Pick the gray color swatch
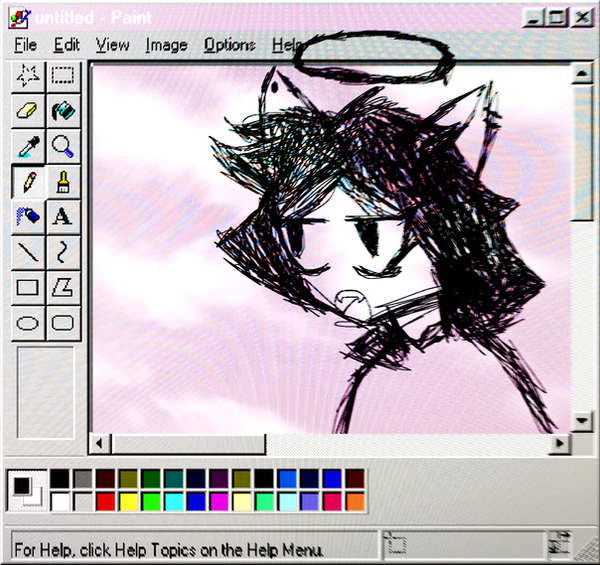The image size is (600, 565). click(x=83, y=479)
